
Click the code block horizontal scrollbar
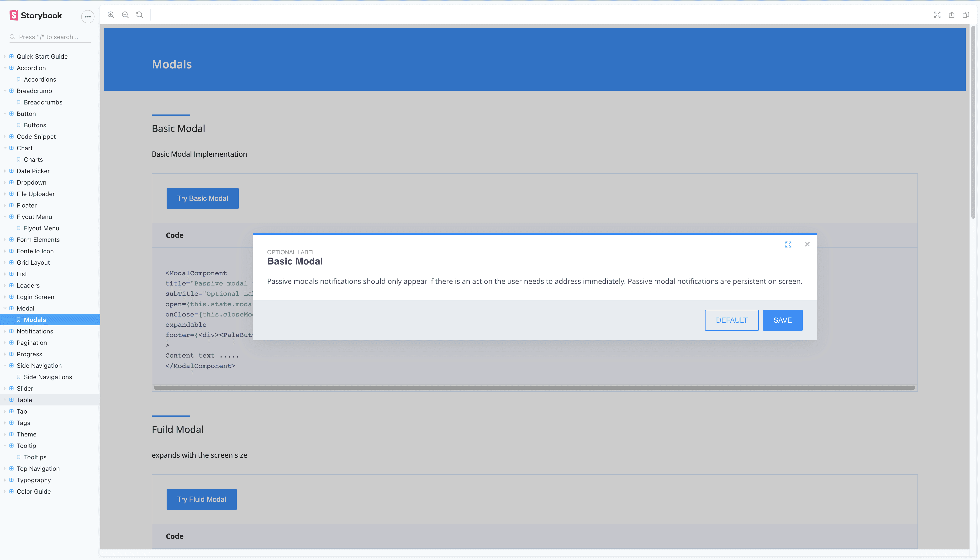[x=534, y=388]
